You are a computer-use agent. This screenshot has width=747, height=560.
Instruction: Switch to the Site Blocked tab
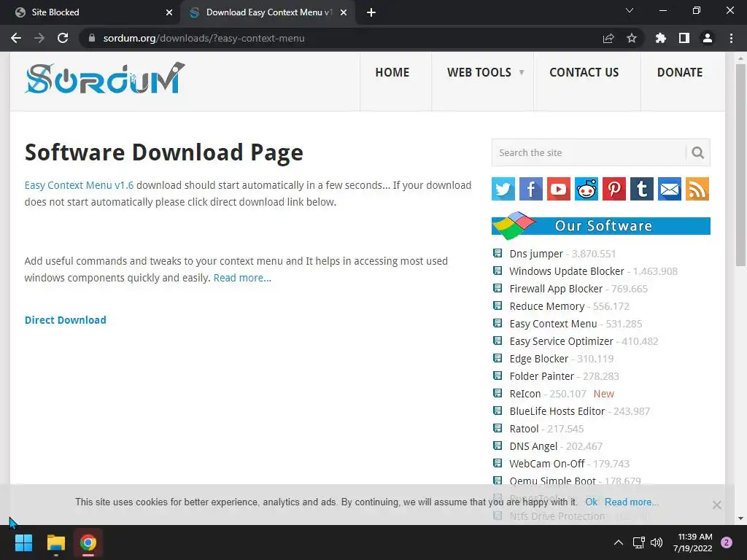(x=90, y=12)
